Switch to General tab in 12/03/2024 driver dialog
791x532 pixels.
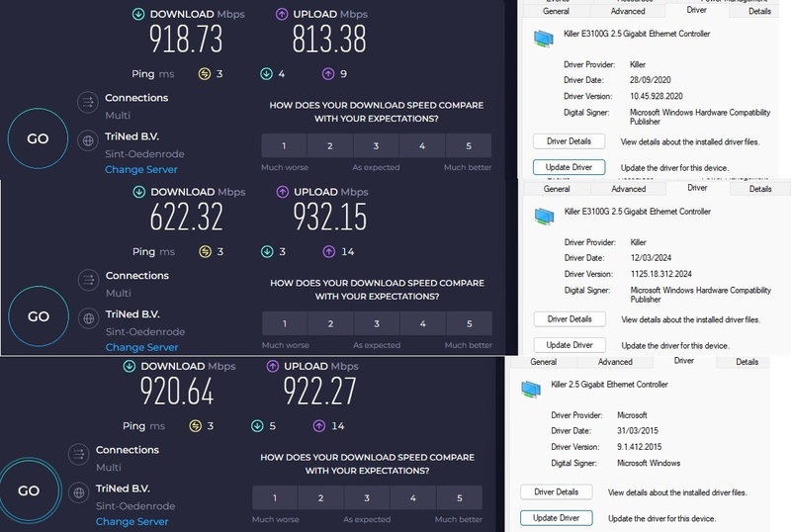[557, 189]
